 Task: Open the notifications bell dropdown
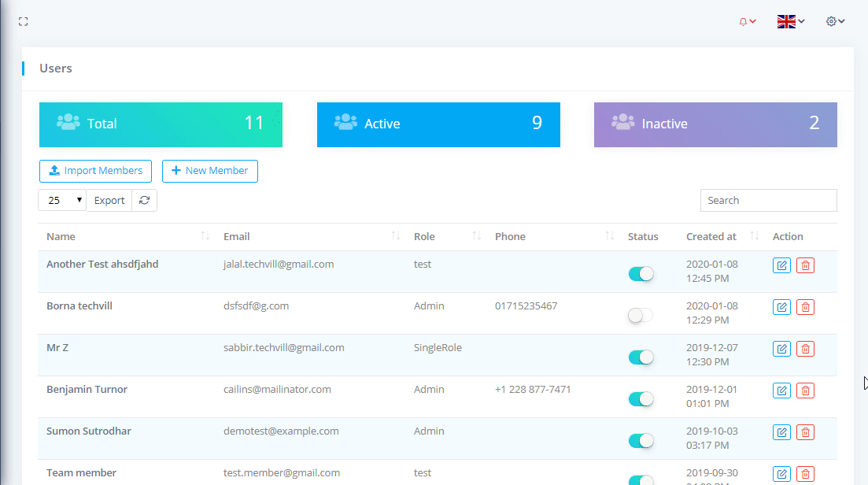tap(747, 22)
